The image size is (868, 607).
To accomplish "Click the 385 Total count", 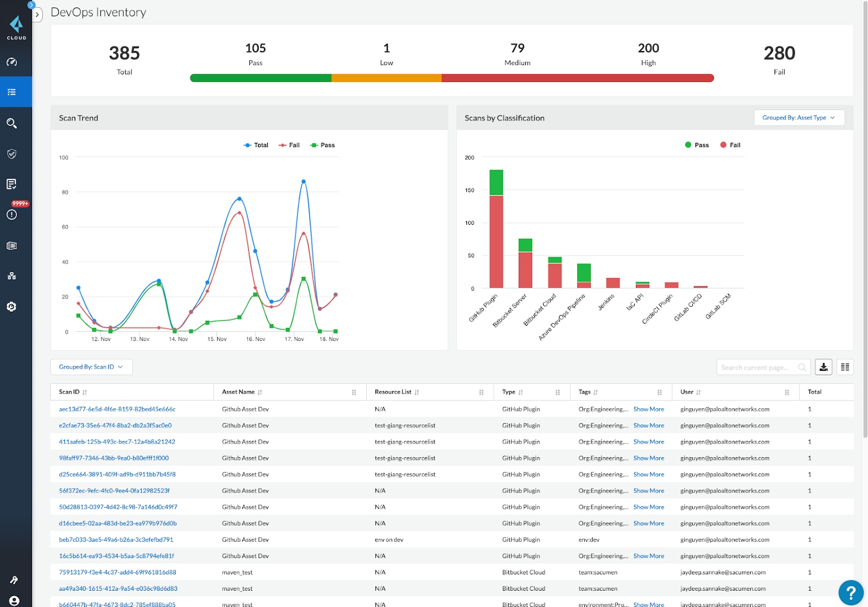I will click(x=124, y=53).
